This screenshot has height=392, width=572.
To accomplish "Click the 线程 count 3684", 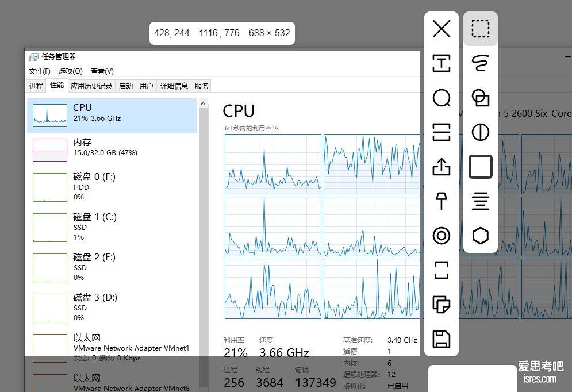I will pyautogui.click(x=270, y=383).
